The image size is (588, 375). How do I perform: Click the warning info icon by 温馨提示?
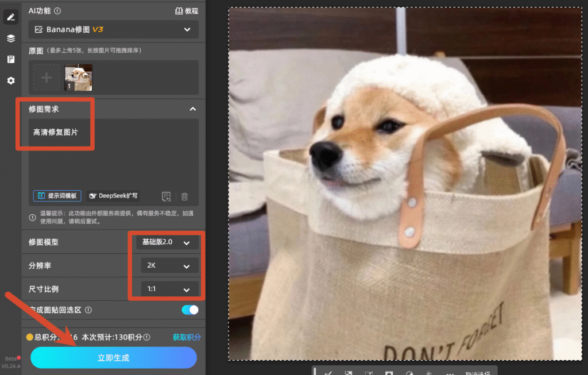click(33, 218)
